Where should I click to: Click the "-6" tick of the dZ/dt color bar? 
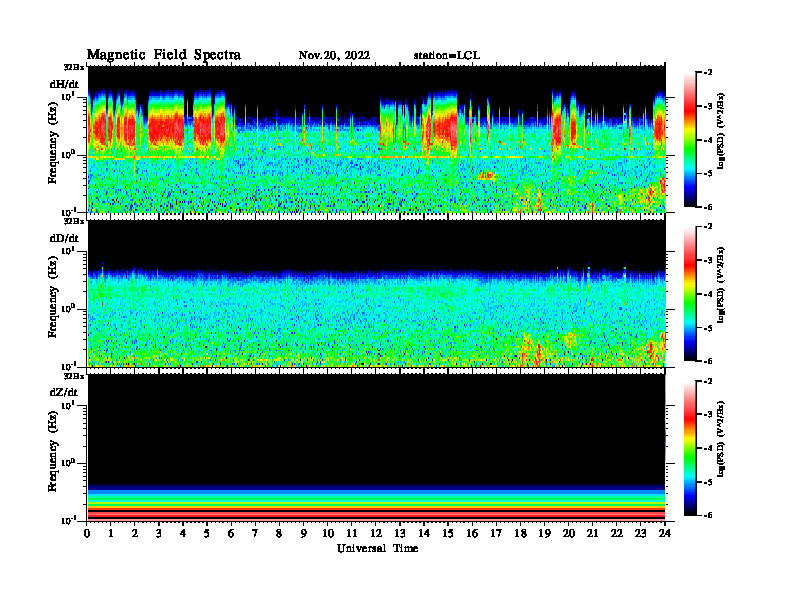708,515
